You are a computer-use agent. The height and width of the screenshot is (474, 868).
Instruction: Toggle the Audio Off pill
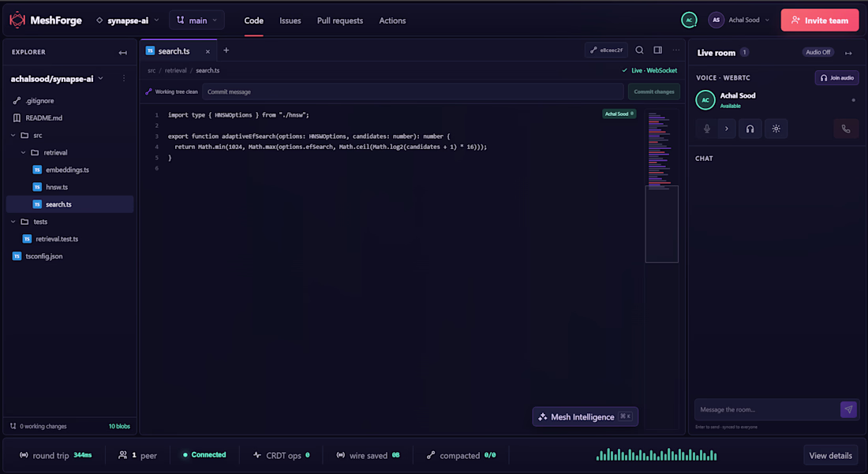(817, 53)
